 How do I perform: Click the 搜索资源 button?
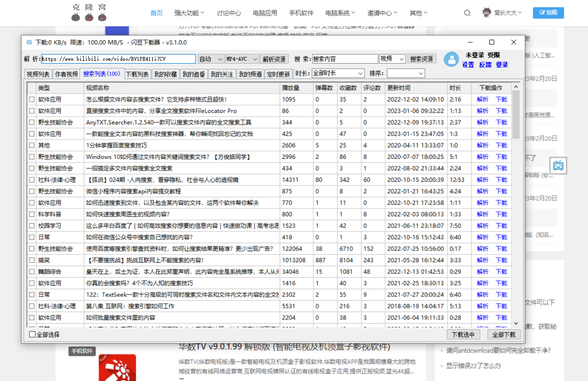[x=421, y=59]
